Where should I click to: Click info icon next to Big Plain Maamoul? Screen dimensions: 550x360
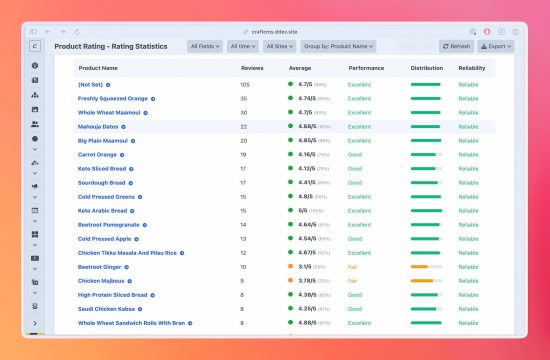point(133,141)
